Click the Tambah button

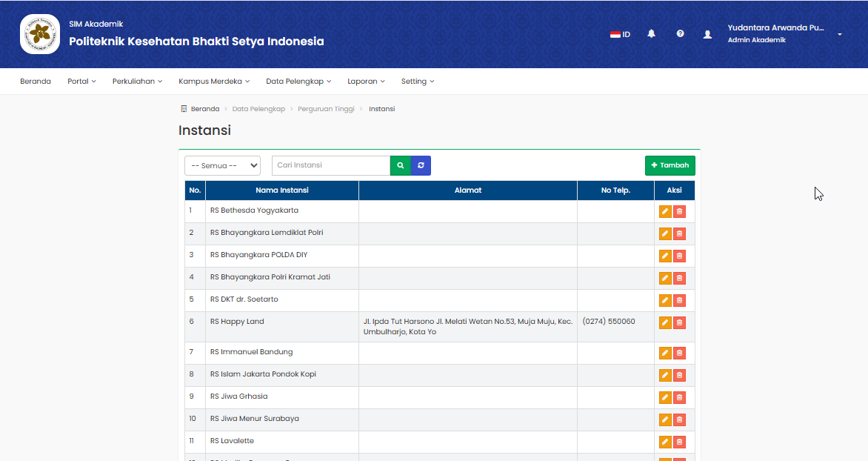[x=670, y=165]
